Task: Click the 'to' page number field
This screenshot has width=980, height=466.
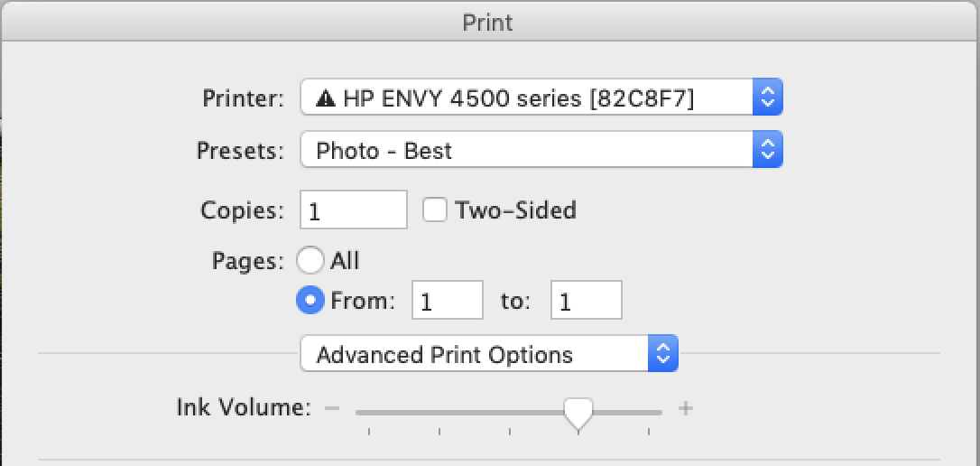Action: point(586,301)
